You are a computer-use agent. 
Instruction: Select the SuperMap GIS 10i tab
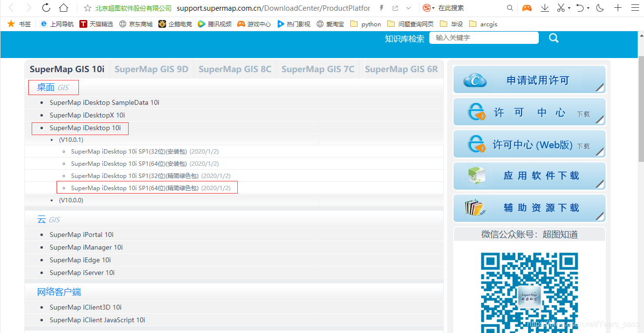tap(67, 69)
